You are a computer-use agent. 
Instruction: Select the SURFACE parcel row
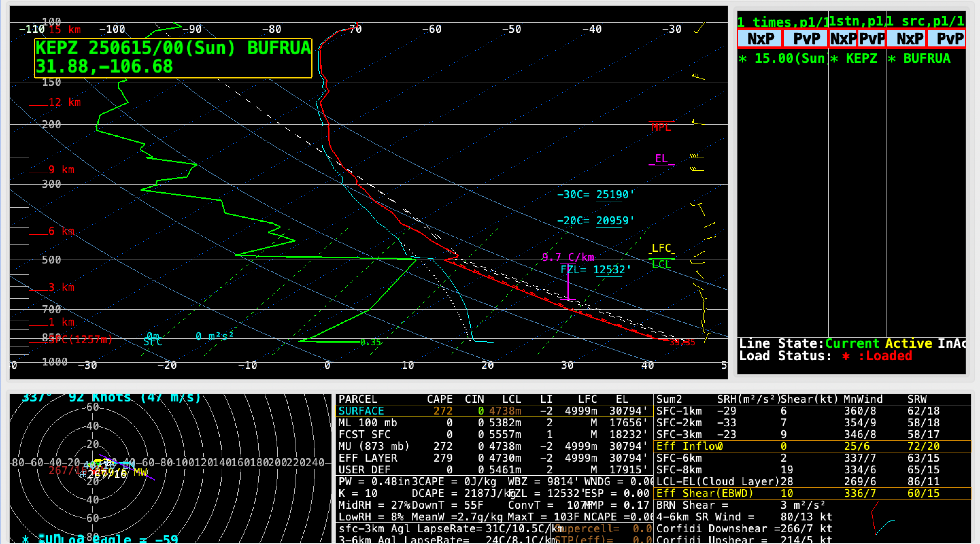(x=494, y=411)
